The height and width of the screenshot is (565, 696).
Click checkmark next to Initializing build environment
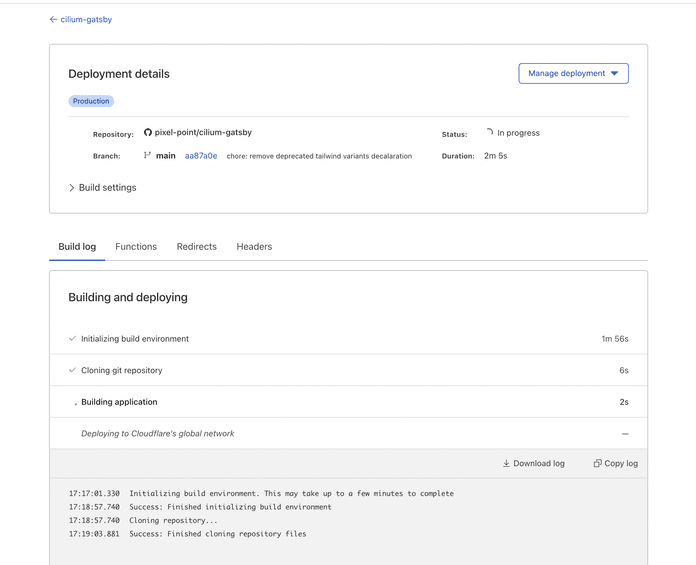pyautogui.click(x=72, y=339)
